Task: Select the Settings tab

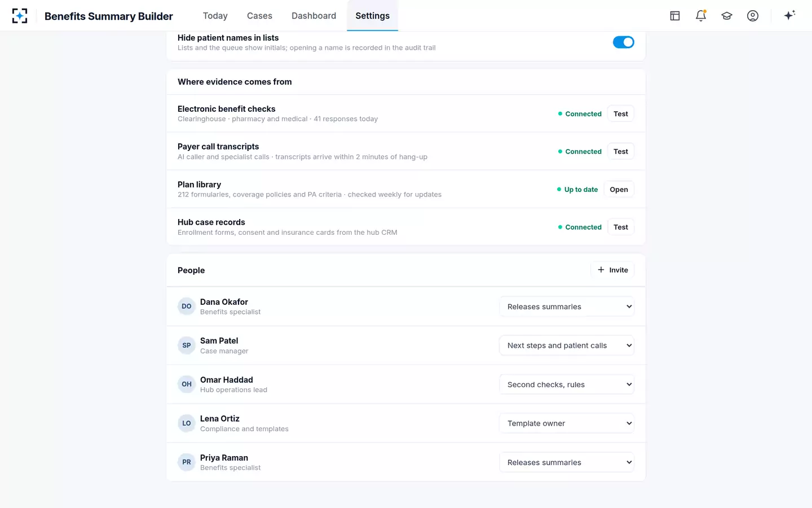Action: coord(372,16)
